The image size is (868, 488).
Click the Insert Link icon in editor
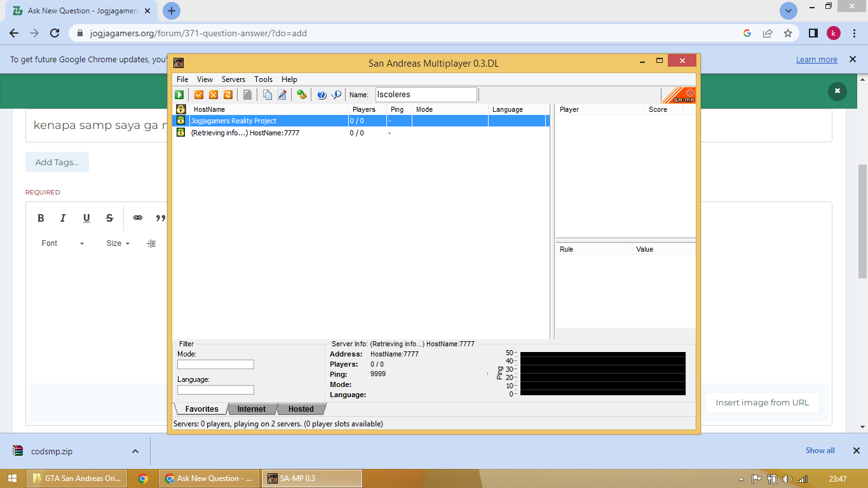point(138,218)
